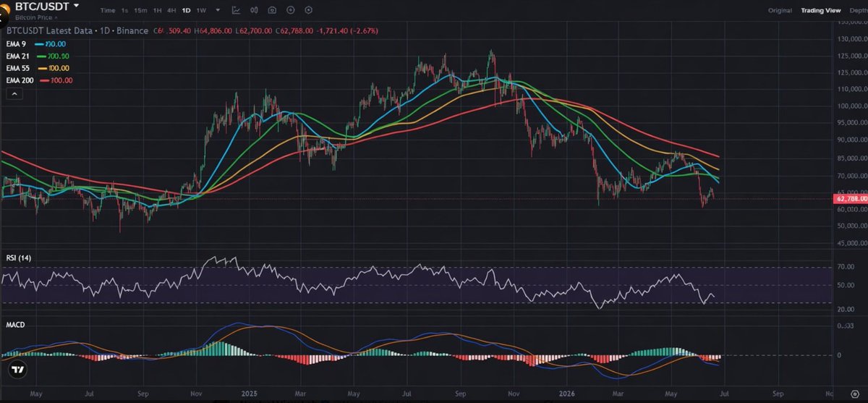
Task: Click the high price H64,806.00 value
Action: pyautogui.click(x=212, y=32)
